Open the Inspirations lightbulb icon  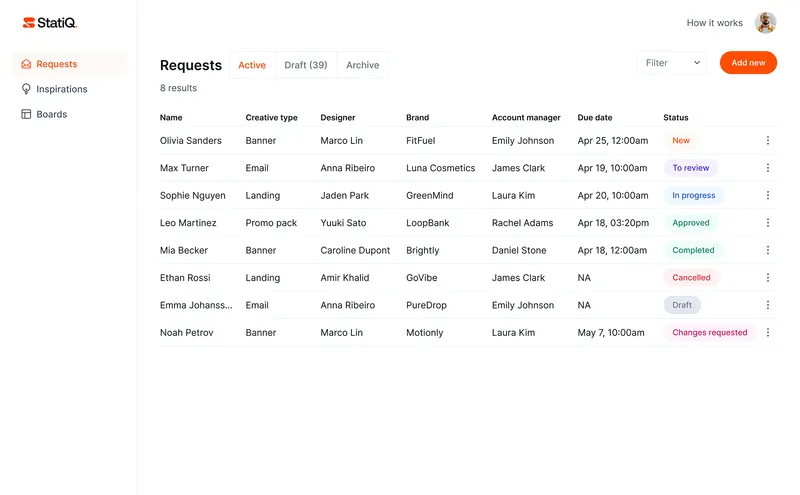click(26, 89)
